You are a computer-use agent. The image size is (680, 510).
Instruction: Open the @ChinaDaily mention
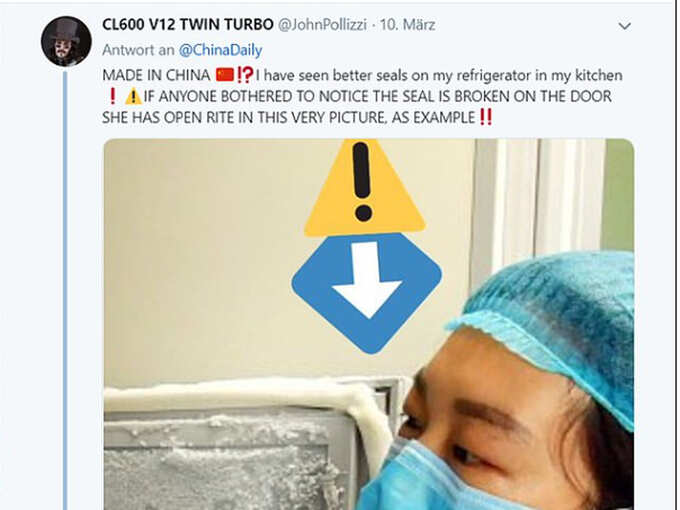click(x=221, y=50)
